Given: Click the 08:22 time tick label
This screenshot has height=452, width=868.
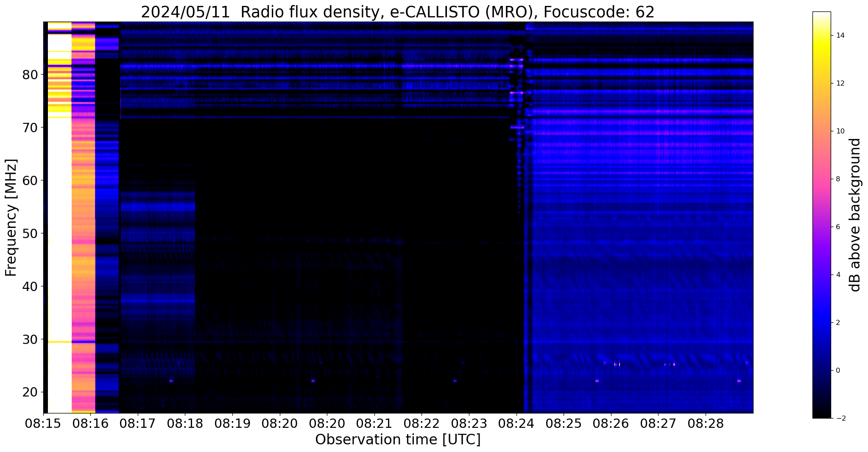Looking at the screenshot, I should [421, 423].
